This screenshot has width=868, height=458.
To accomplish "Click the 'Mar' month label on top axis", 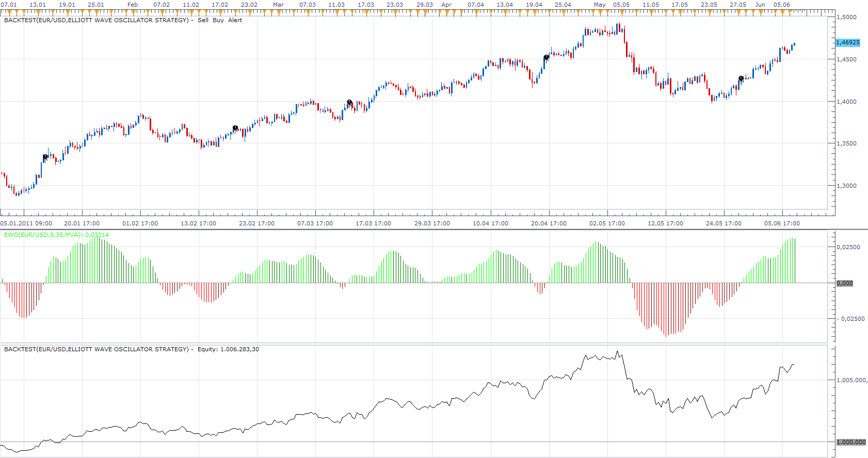I will tap(278, 5).
